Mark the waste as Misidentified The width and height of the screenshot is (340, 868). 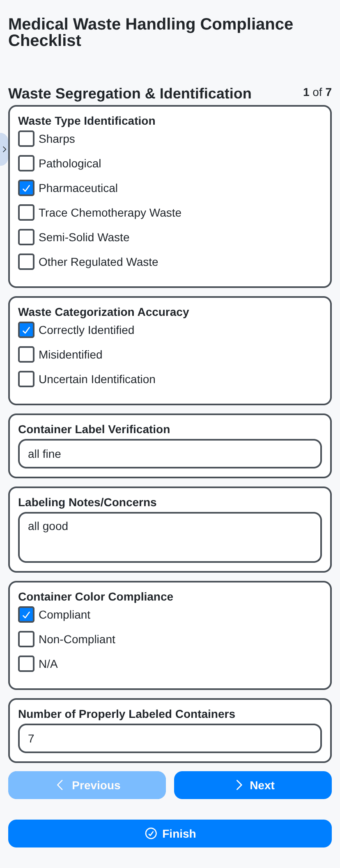point(26,354)
